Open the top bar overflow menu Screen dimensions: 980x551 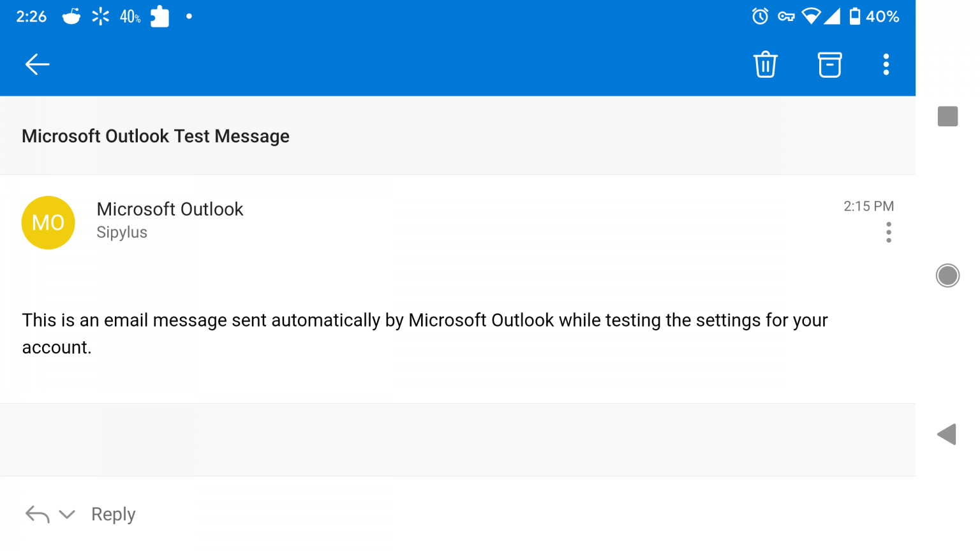coord(886,64)
